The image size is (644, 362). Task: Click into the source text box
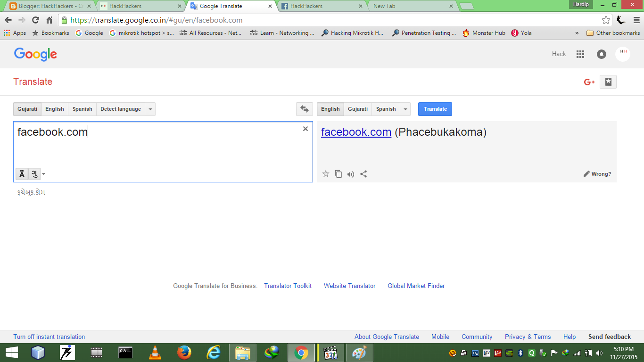point(163,152)
